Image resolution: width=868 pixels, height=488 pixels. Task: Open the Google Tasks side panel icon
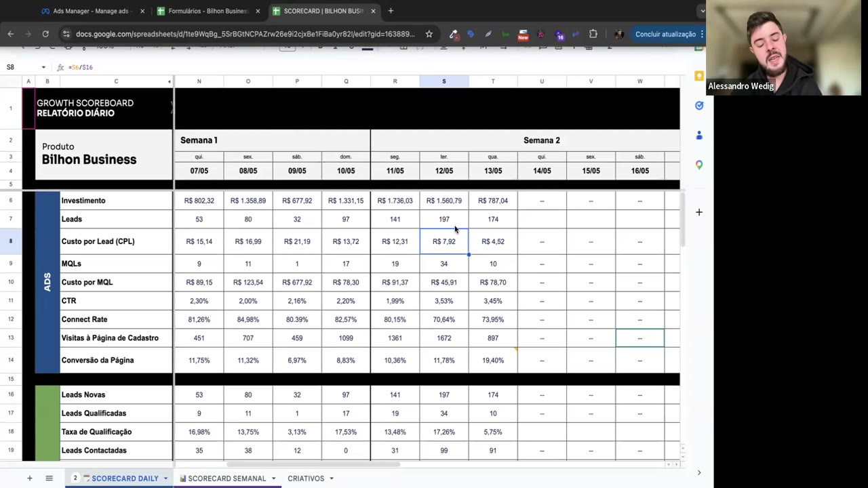[699, 106]
